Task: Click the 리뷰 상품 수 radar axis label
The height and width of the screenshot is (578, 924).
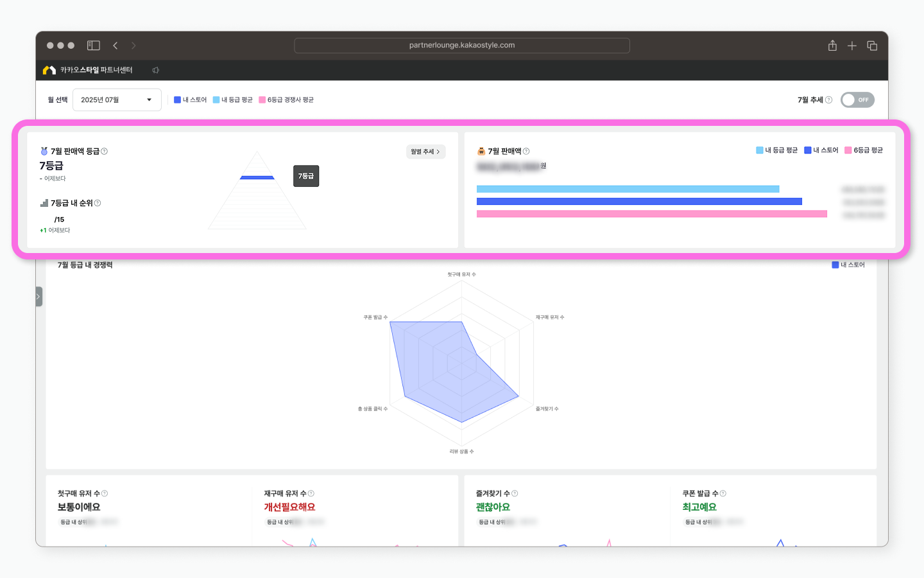Action: [462, 451]
